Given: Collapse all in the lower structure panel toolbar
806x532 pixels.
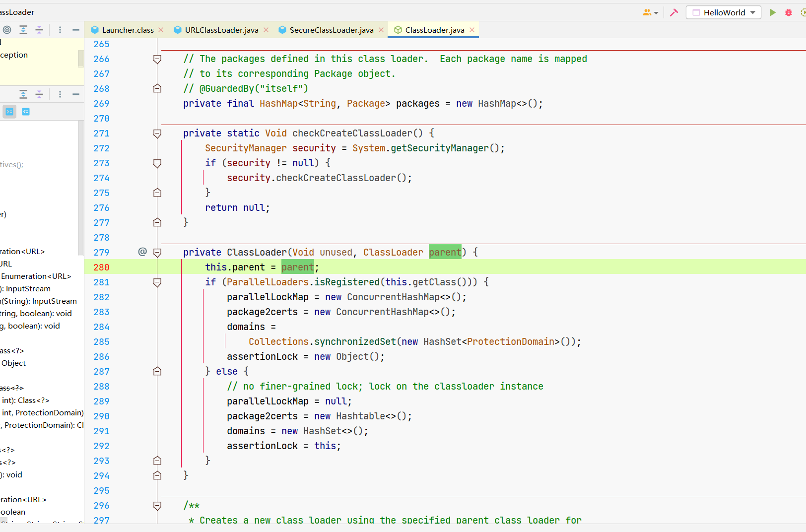Looking at the screenshot, I should pos(39,94).
